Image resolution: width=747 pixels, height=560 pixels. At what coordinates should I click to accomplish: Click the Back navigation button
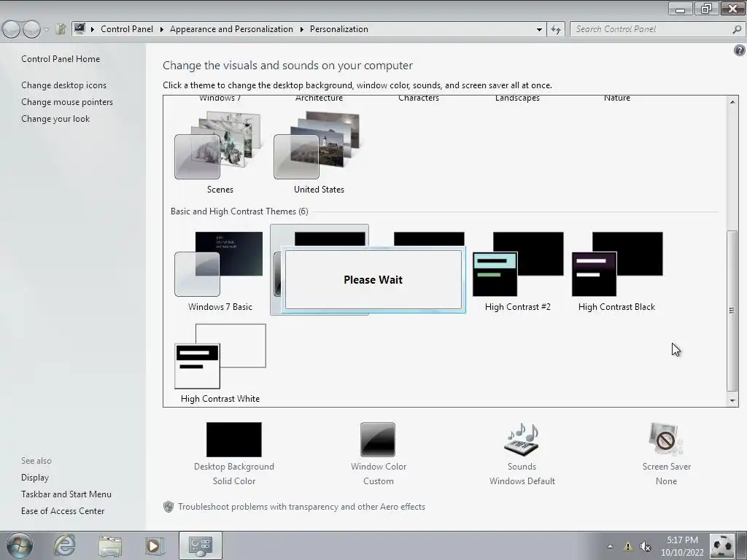click(12, 29)
